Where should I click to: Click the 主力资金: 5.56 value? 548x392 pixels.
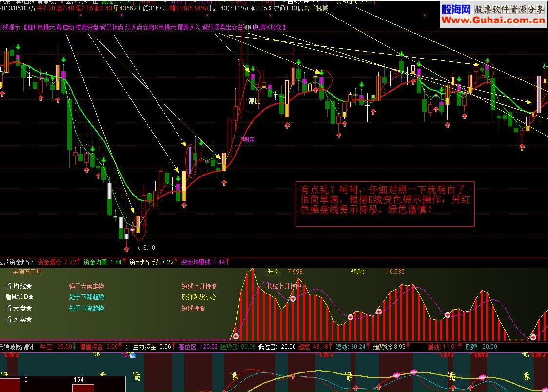[154, 347]
